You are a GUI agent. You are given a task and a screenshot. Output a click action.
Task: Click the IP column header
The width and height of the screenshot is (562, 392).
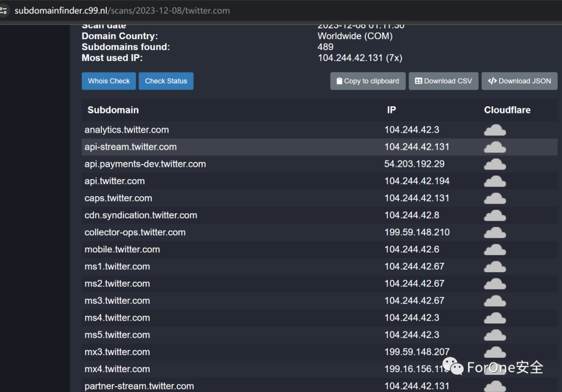(391, 110)
